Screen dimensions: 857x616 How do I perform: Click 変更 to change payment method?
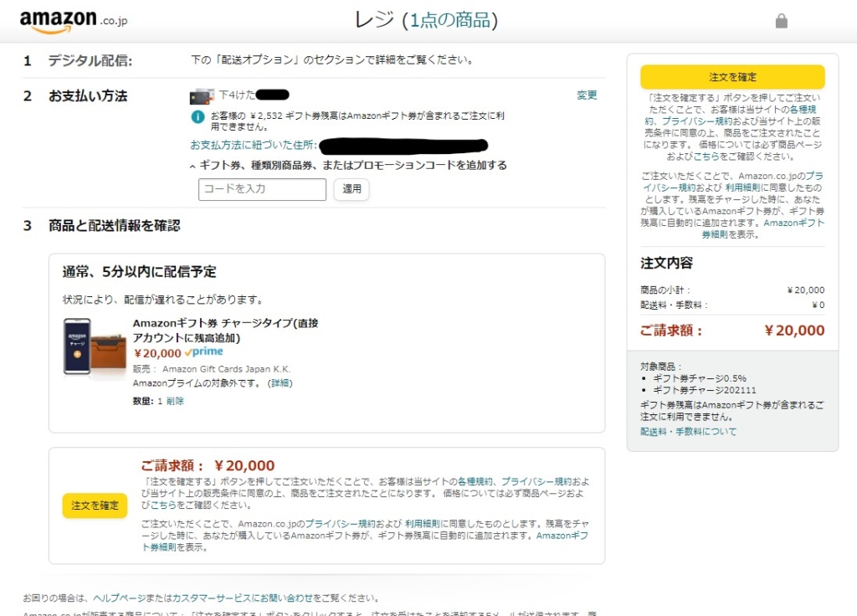[x=587, y=95]
